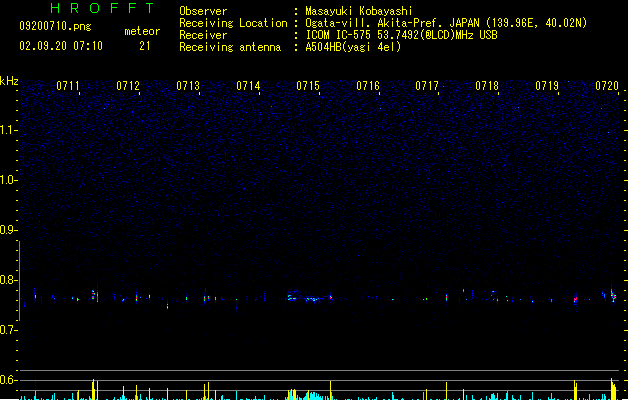Click the 0715 time marker

[308, 86]
